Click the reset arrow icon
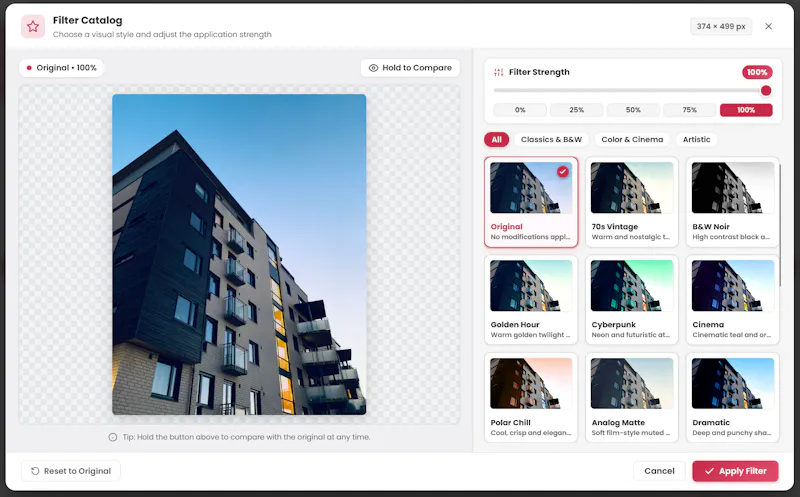 (35, 471)
